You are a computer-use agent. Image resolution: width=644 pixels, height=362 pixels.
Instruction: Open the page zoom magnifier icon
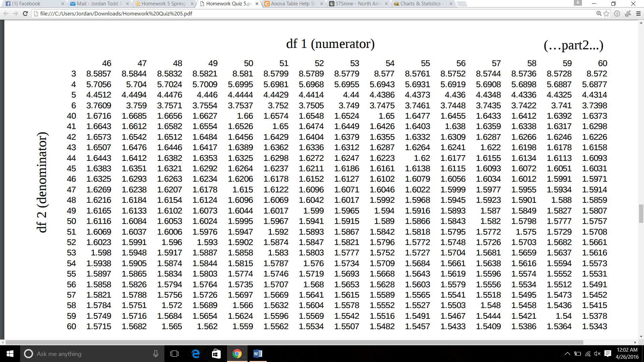pos(599,14)
